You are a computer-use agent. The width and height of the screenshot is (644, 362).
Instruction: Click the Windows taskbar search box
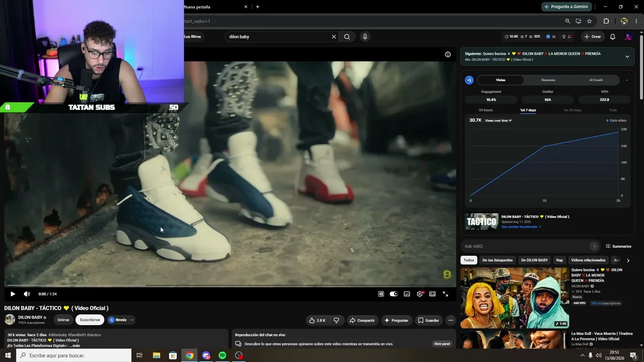(73, 355)
